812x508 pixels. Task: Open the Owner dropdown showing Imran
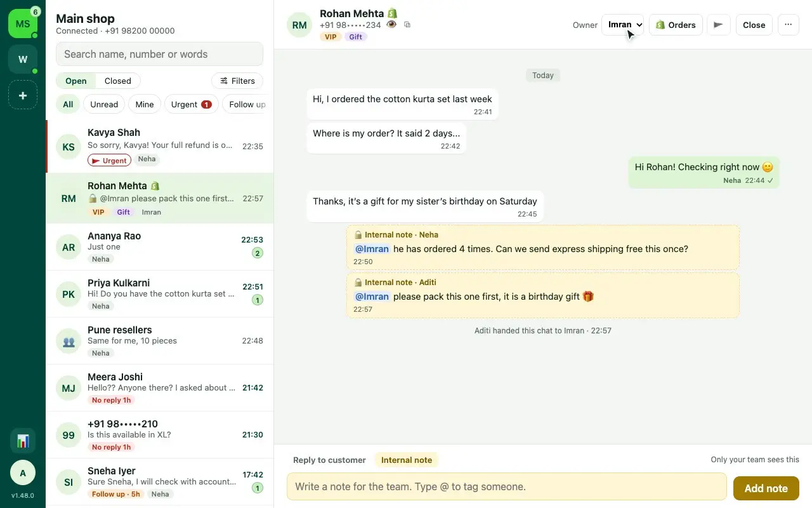click(622, 25)
